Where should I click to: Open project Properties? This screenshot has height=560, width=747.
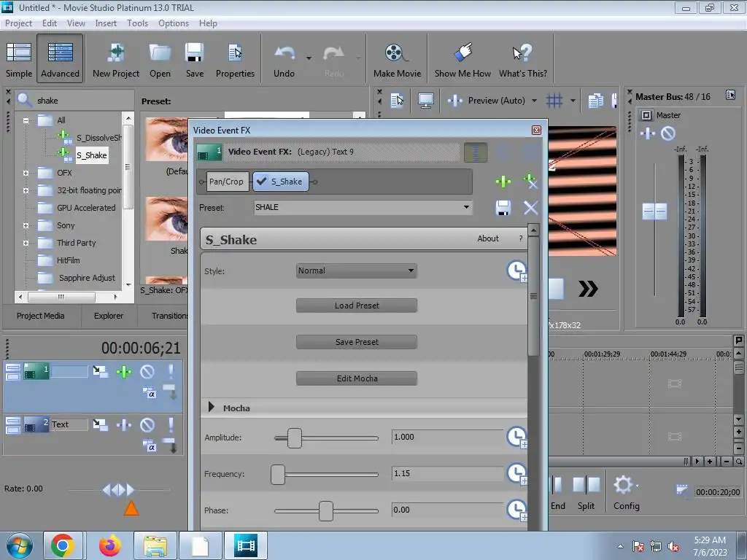pyautogui.click(x=235, y=59)
